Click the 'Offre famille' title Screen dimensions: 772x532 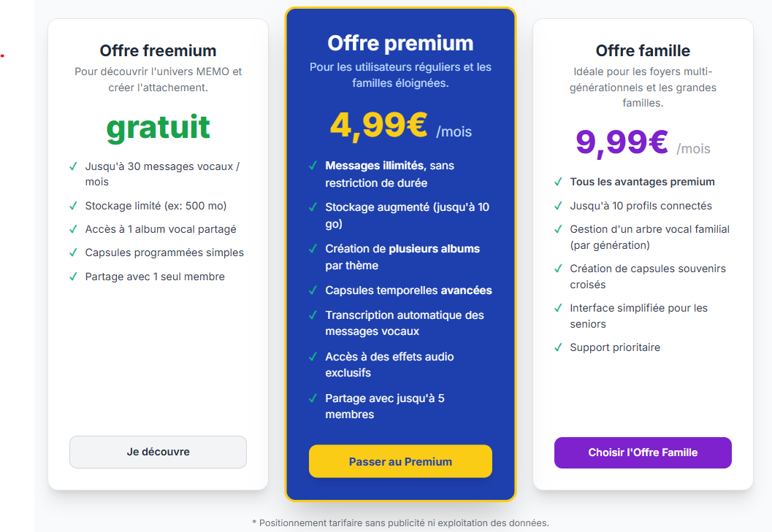(x=643, y=50)
